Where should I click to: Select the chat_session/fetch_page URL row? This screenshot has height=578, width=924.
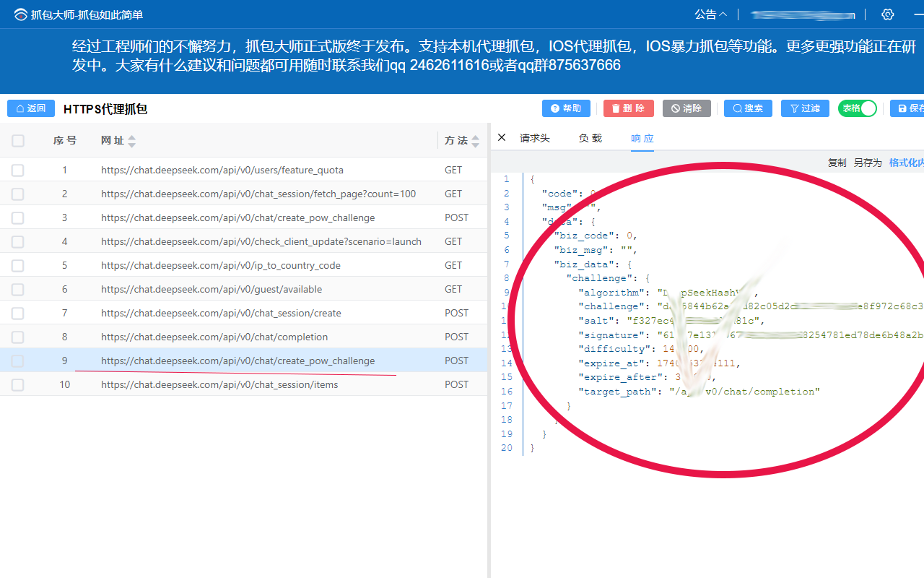tap(258, 194)
